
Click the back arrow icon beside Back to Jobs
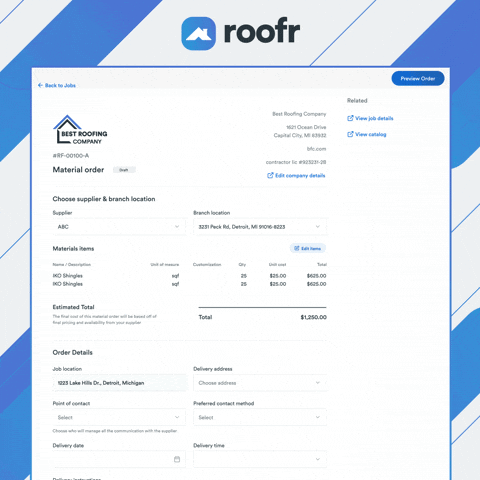tap(40, 85)
